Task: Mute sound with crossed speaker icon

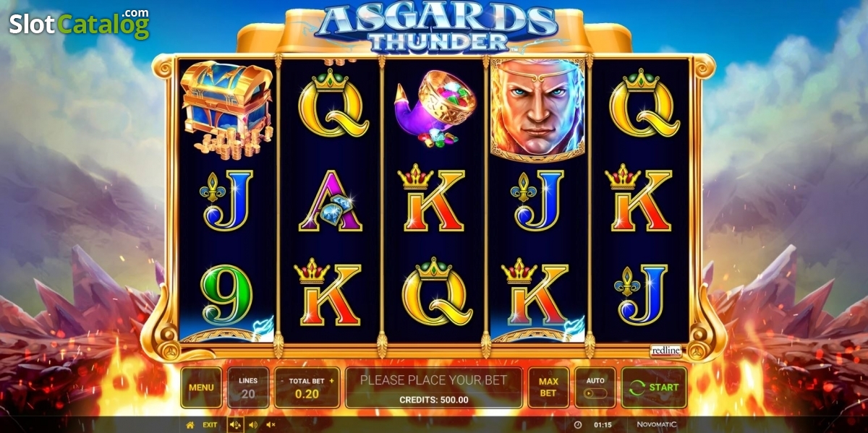Action: [271, 425]
